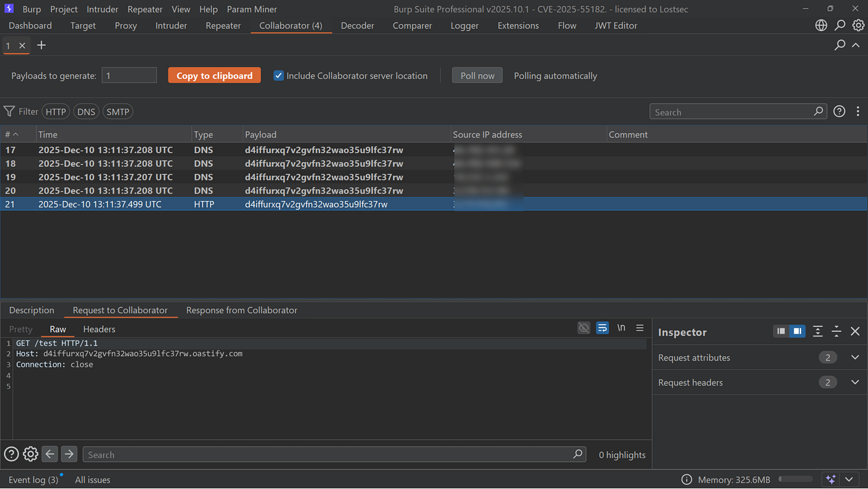
Task: Open the Project menu
Action: [64, 9]
